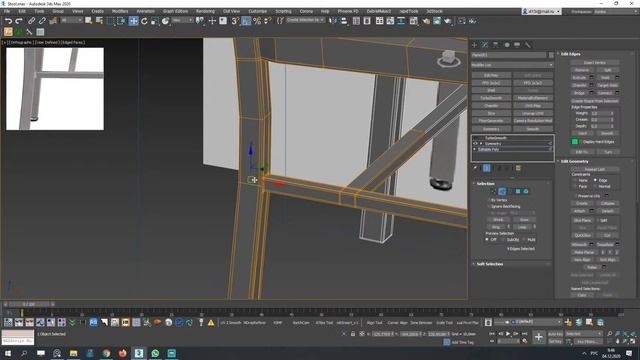Toggle the Angle Snap button
Viewport: 640px width, 360px height.
click(x=246, y=21)
